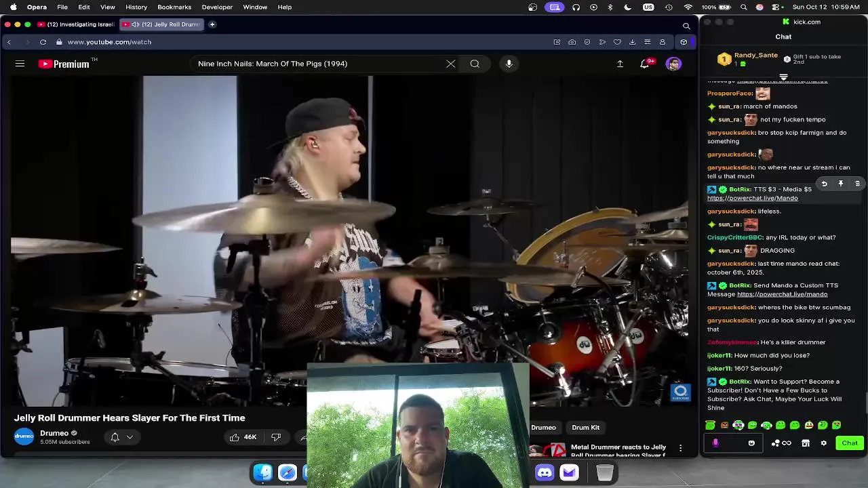Open the Kick shop storefront icon

click(806, 443)
